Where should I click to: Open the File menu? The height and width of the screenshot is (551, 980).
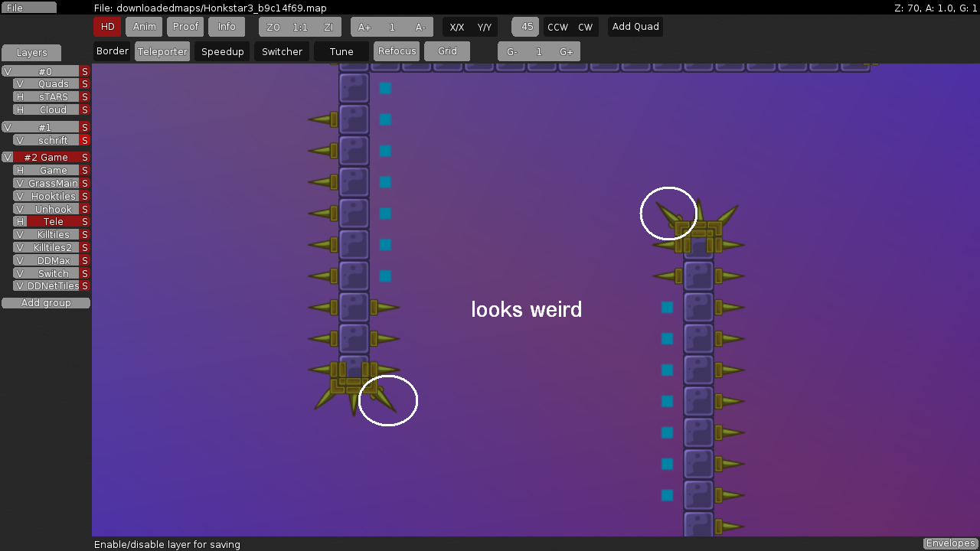click(30, 6)
